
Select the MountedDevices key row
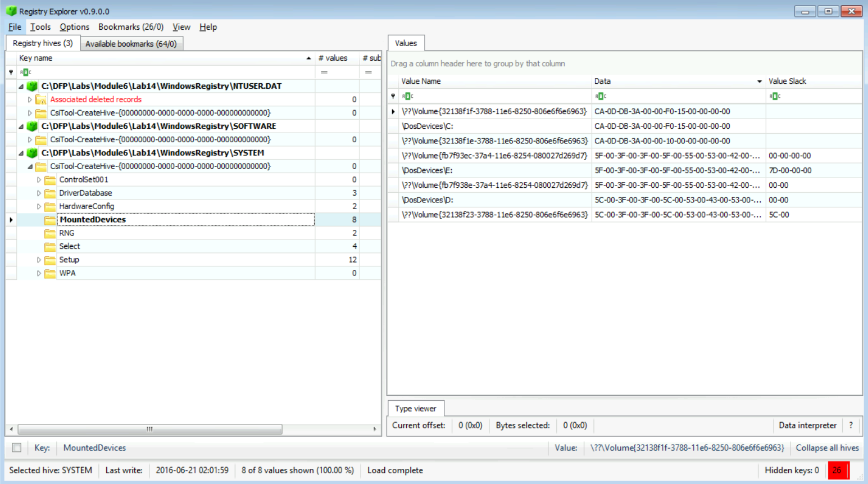[x=193, y=220]
